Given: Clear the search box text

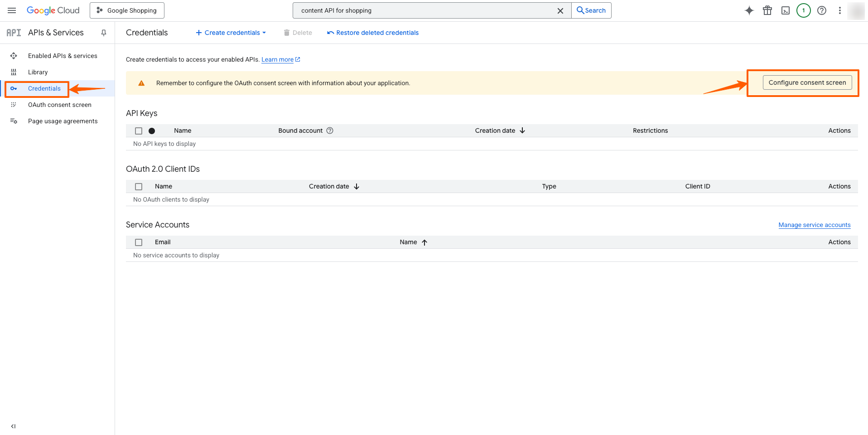Looking at the screenshot, I should pos(560,11).
